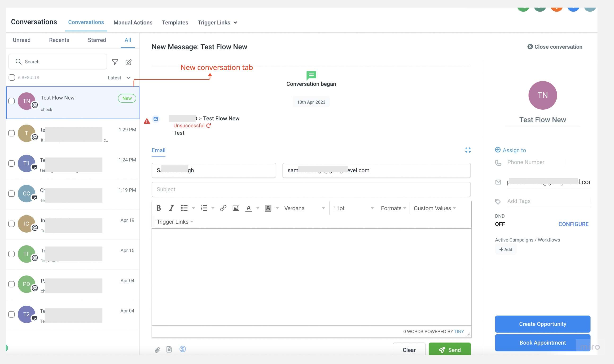Screen dimensions: 614x364
Task: Click the italic formatting icon
Action: click(x=171, y=208)
